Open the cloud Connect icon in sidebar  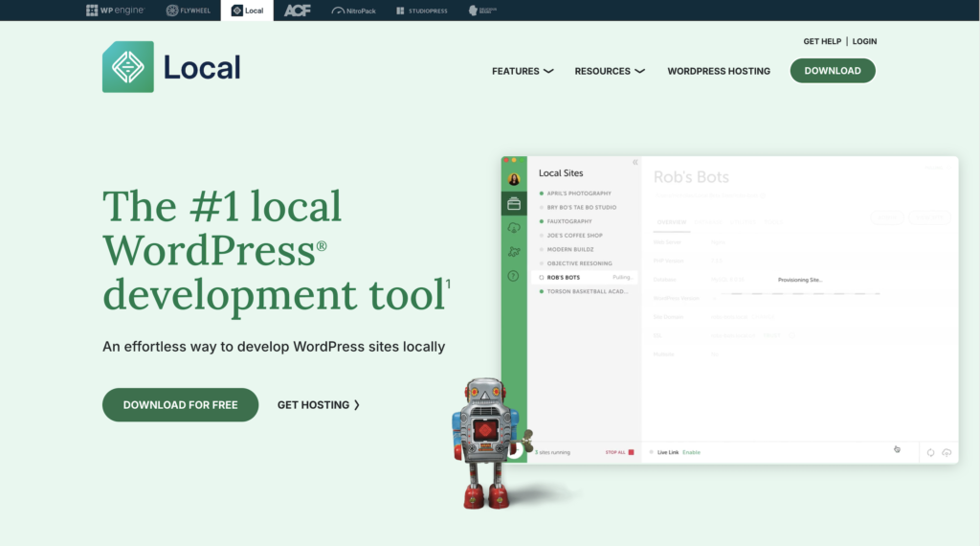pos(514,228)
